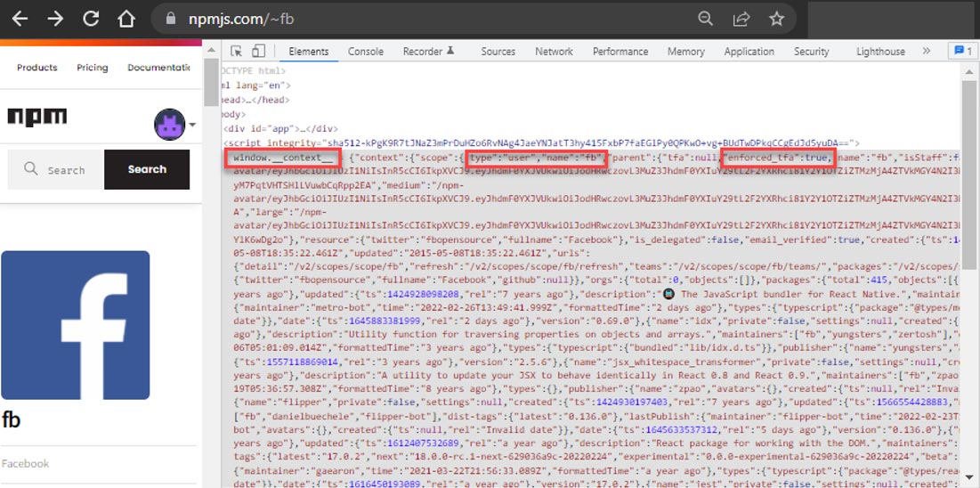Focus the npm package search field
Screen dimensions: 980x488
(55, 169)
